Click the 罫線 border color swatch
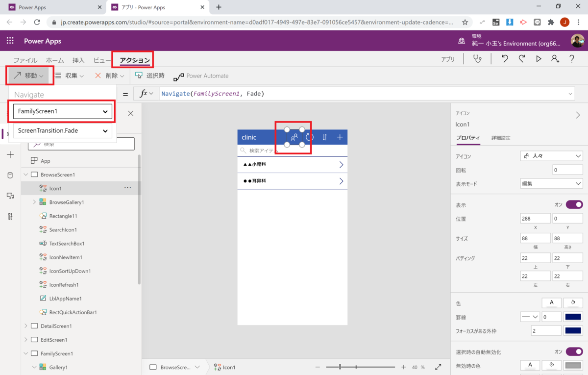 tap(573, 317)
